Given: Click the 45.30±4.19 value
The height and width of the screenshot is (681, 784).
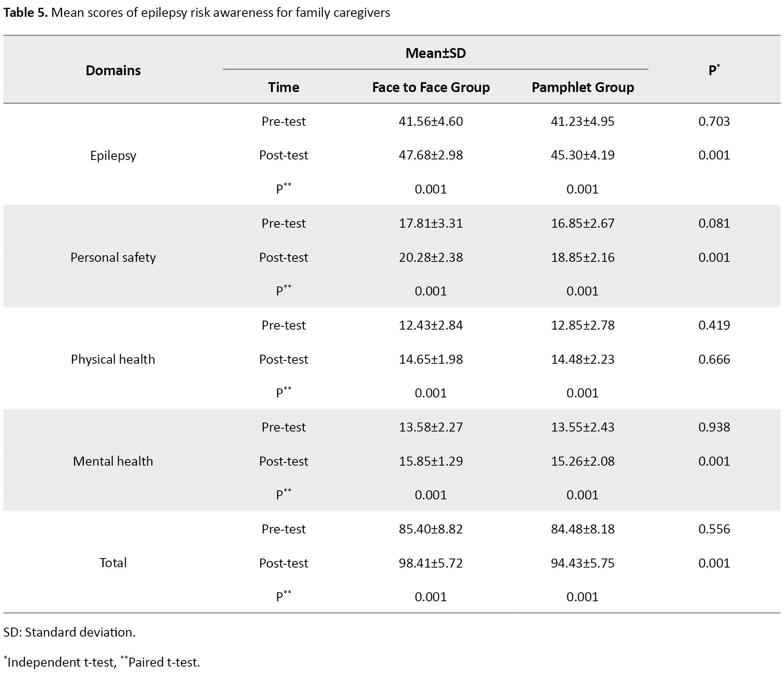Looking at the screenshot, I should point(583,155).
